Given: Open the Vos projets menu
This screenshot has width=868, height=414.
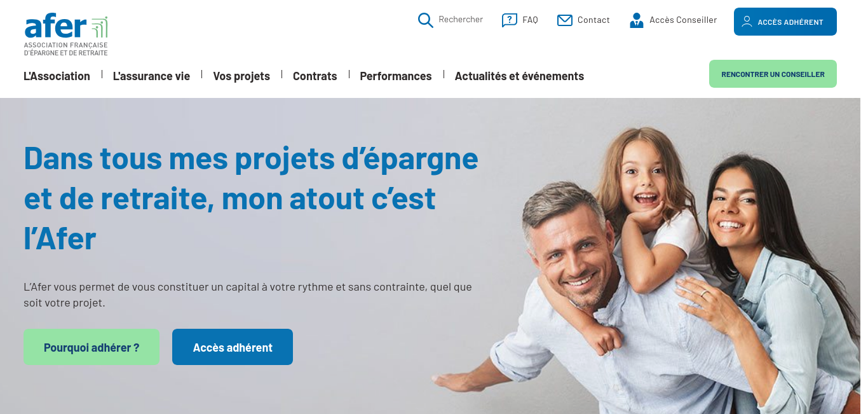Looking at the screenshot, I should coord(241,76).
